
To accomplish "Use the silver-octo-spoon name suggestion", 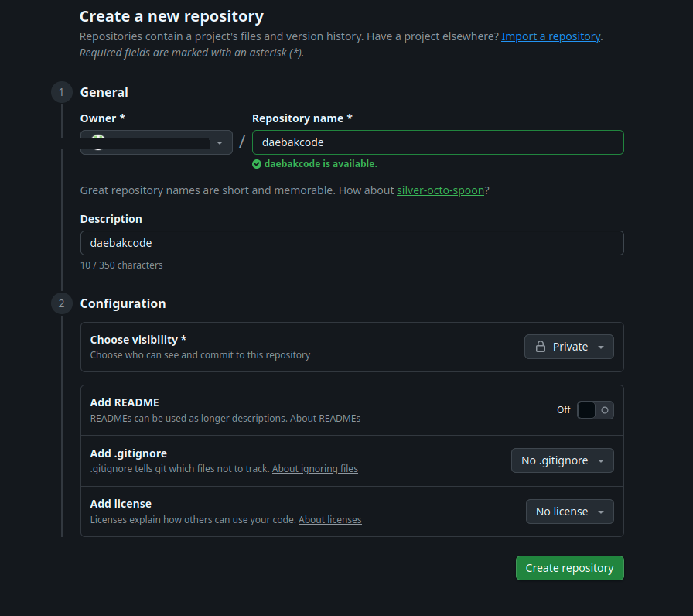I will pos(440,190).
